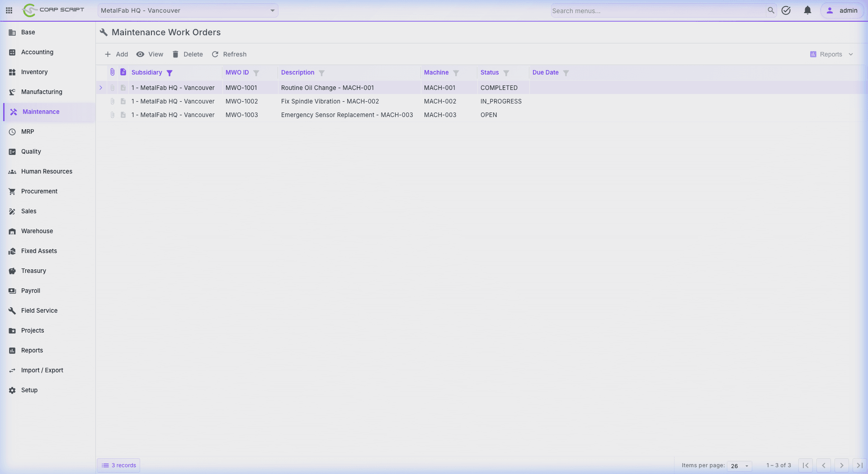Open the subsidiary selector MetalFab HQ - Vancouver
Viewport: 868px width, 474px height.
pyautogui.click(x=188, y=10)
